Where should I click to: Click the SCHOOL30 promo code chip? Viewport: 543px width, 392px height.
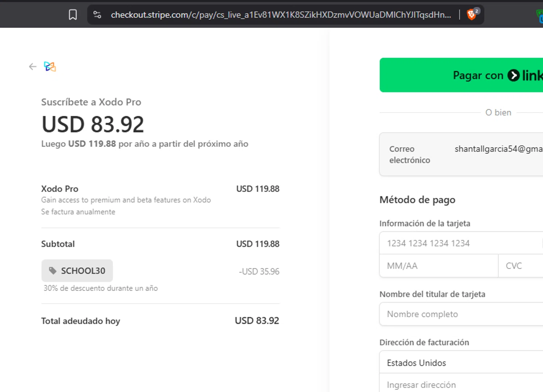coord(77,271)
